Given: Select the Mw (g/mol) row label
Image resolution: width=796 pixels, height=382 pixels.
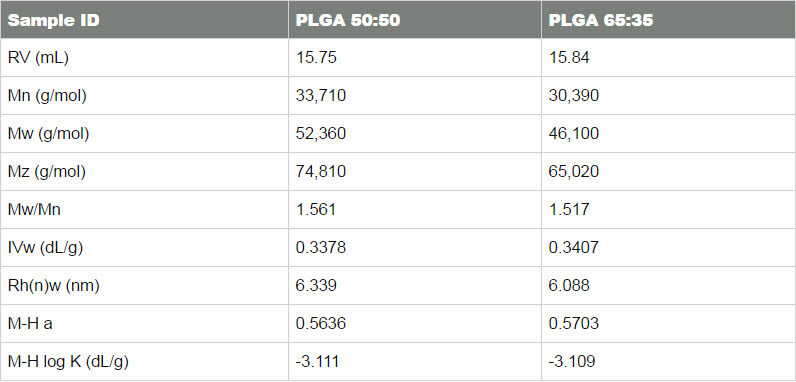Looking at the screenshot, I should 48,134.
